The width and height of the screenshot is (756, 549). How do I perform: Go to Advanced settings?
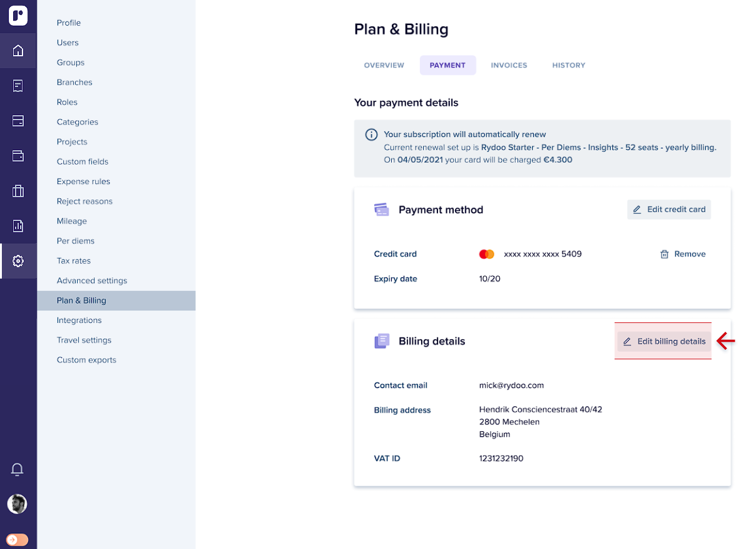(x=92, y=280)
